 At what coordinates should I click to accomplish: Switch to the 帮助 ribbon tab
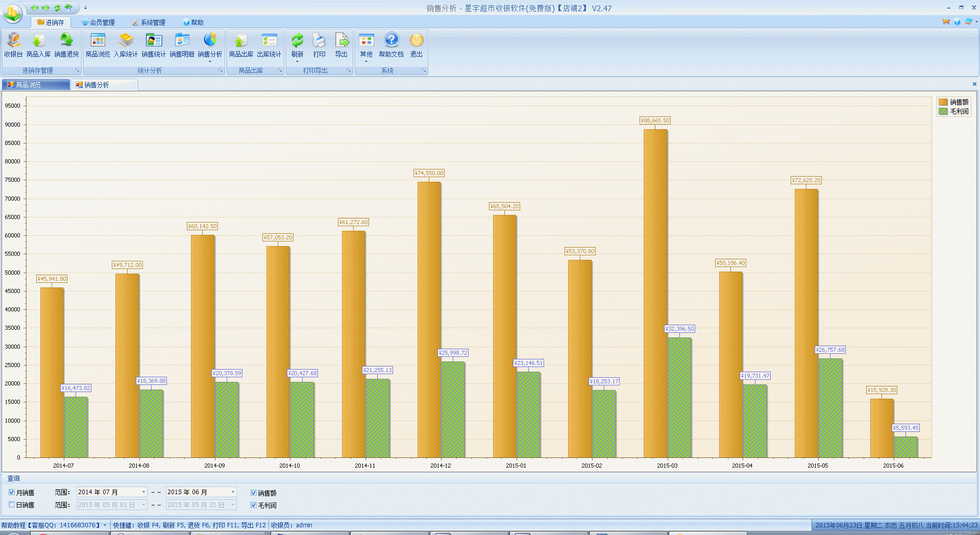point(193,22)
